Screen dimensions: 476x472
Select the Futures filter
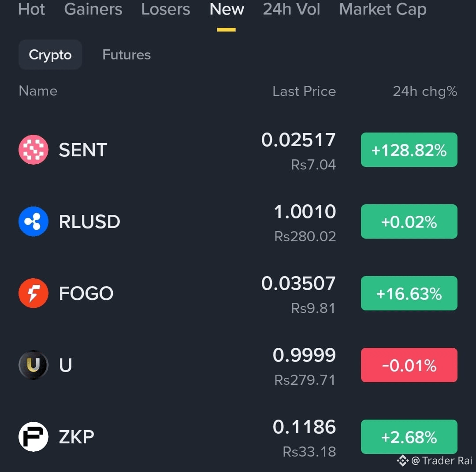(x=126, y=55)
